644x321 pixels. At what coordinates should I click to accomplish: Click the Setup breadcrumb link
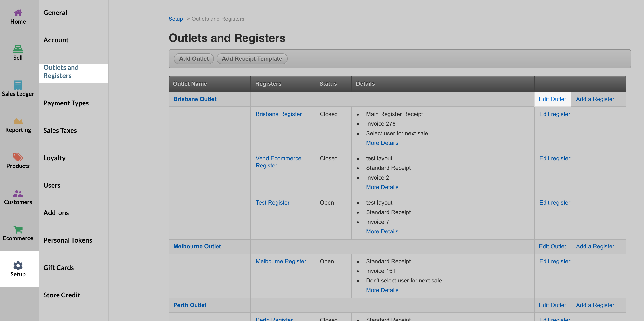(x=176, y=19)
